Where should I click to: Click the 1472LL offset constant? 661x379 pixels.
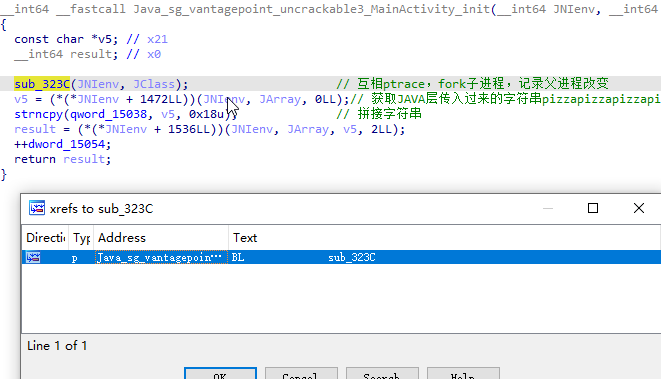(161, 99)
